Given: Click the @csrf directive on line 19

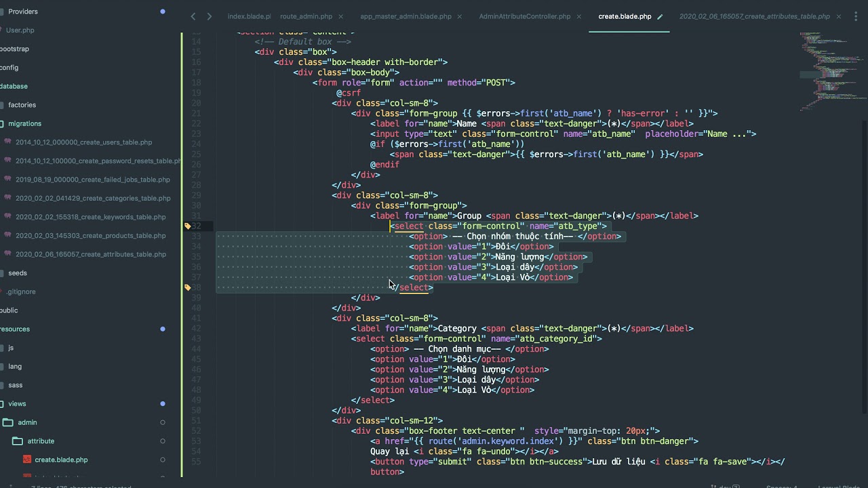Looking at the screenshot, I should (x=349, y=93).
